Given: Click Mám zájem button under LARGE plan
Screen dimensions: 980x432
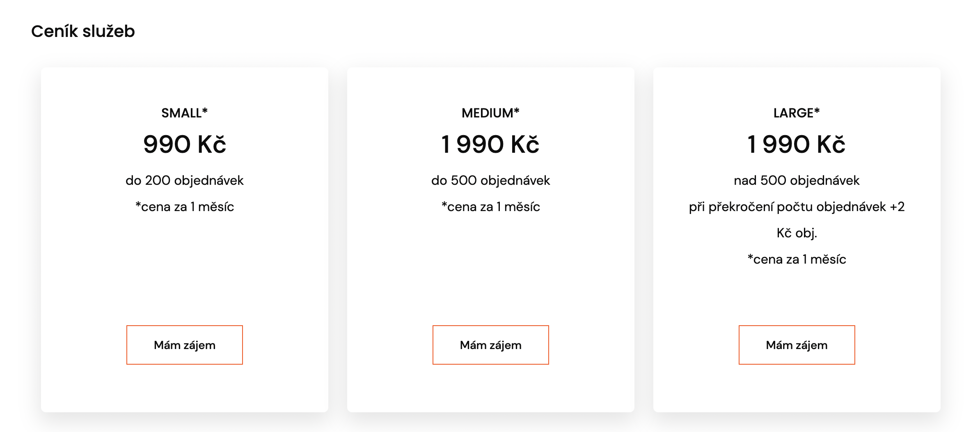Looking at the screenshot, I should 797,345.
